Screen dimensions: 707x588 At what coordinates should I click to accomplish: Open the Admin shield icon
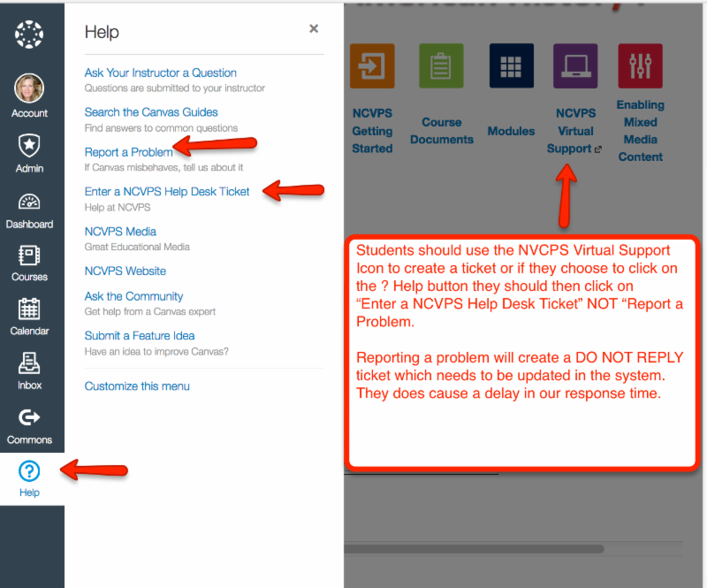click(29, 145)
